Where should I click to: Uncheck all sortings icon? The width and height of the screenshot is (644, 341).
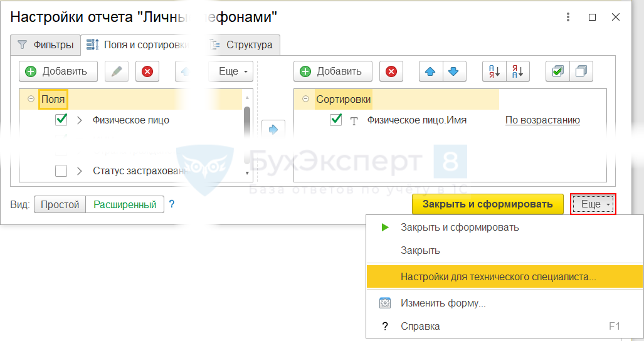click(x=581, y=71)
